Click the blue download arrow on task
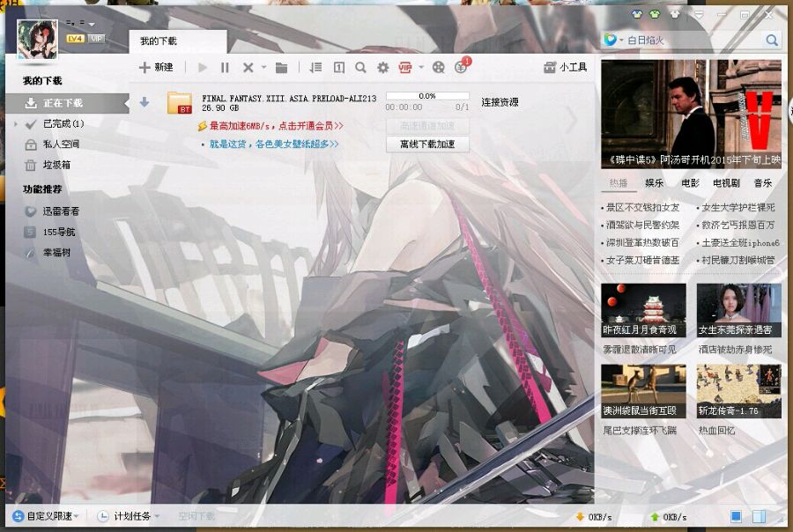This screenshot has height=532, width=793. (x=145, y=102)
